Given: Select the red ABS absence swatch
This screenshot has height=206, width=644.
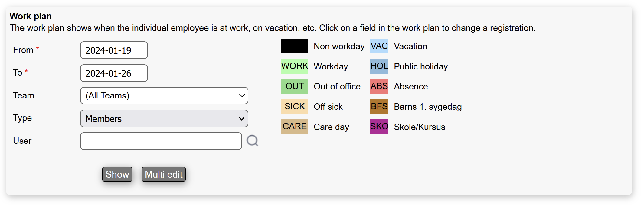Looking at the screenshot, I should click(379, 86).
